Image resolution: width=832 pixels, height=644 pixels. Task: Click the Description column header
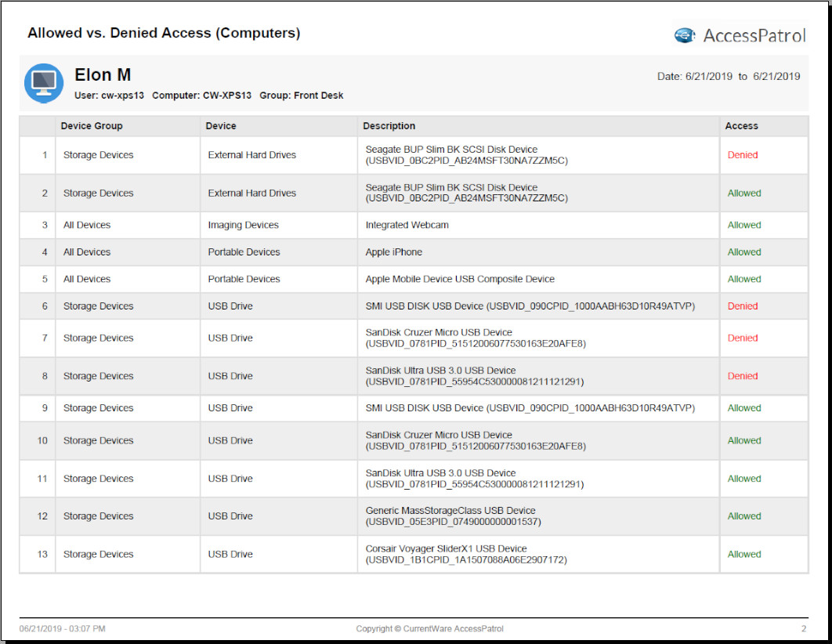390,126
